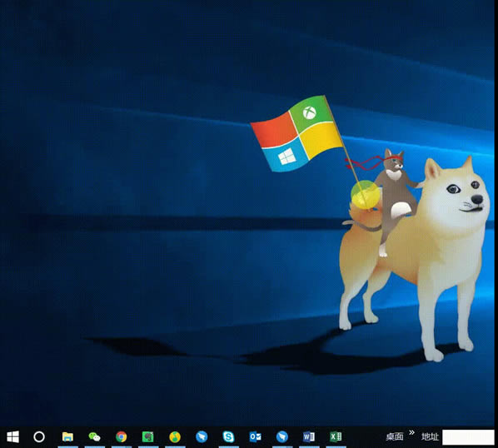Open blue DingTalk icon beside Word
This screenshot has width=498, height=448.
click(282, 437)
